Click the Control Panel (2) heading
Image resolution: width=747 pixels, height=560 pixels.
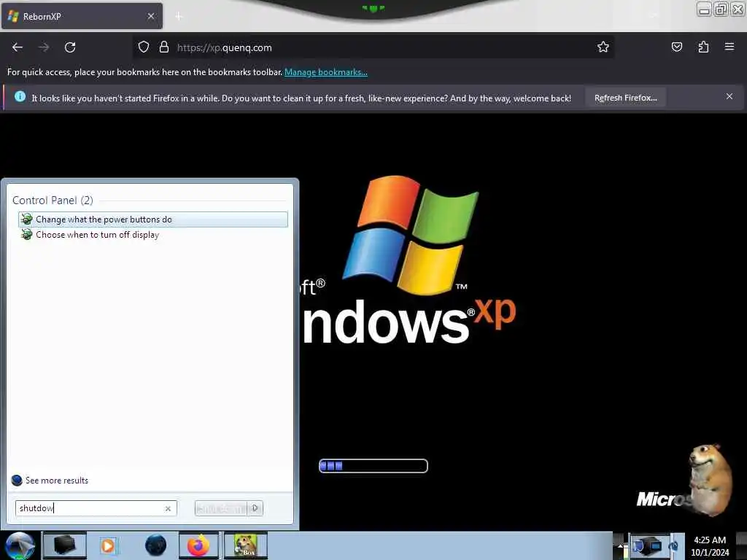click(53, 200)
